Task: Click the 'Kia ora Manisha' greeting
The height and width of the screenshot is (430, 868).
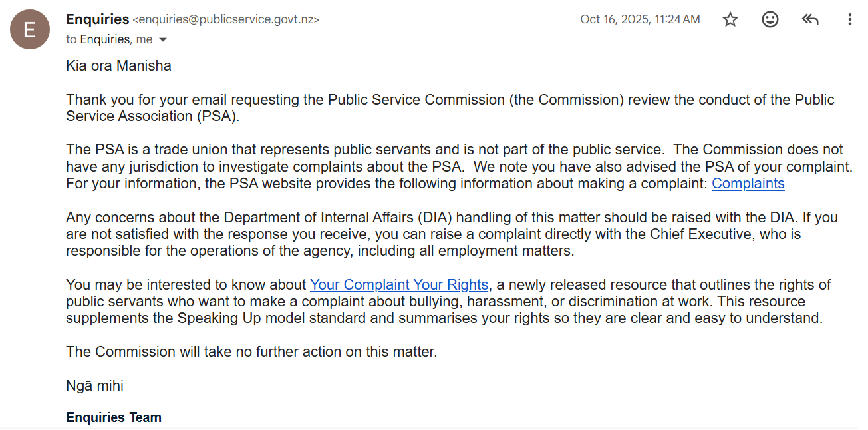Action: pyautogui.click(x=118, y=66)
